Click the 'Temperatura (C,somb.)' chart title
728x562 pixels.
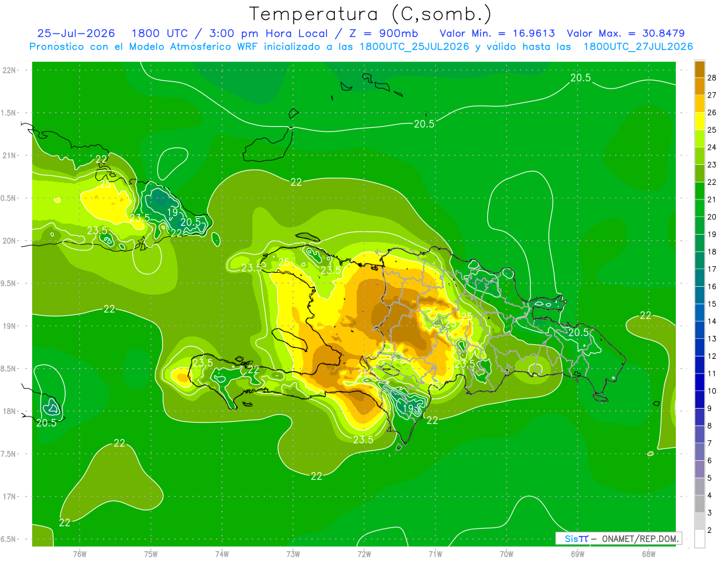click(371, 14)
